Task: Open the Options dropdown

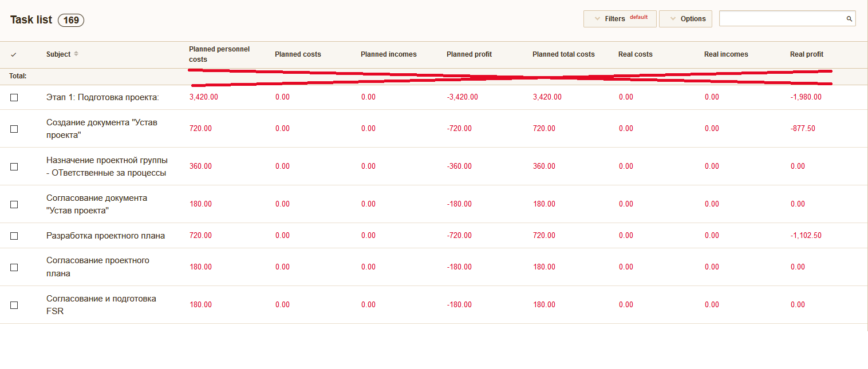Action: click(x=686, y=19)
